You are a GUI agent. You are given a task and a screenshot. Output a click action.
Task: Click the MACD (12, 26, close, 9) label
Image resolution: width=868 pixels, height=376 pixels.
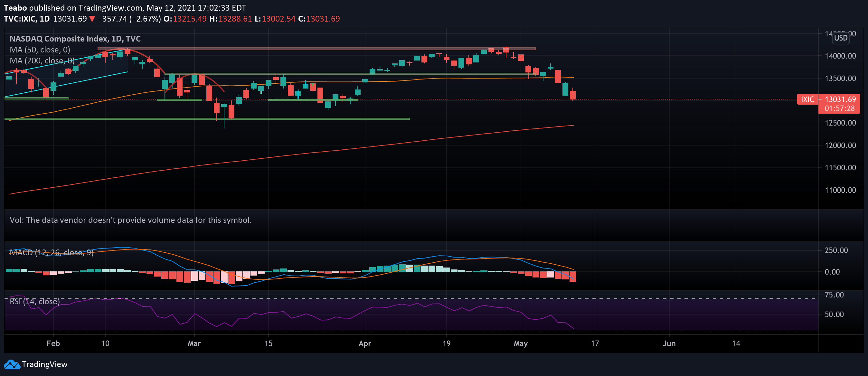coord(52,252)
